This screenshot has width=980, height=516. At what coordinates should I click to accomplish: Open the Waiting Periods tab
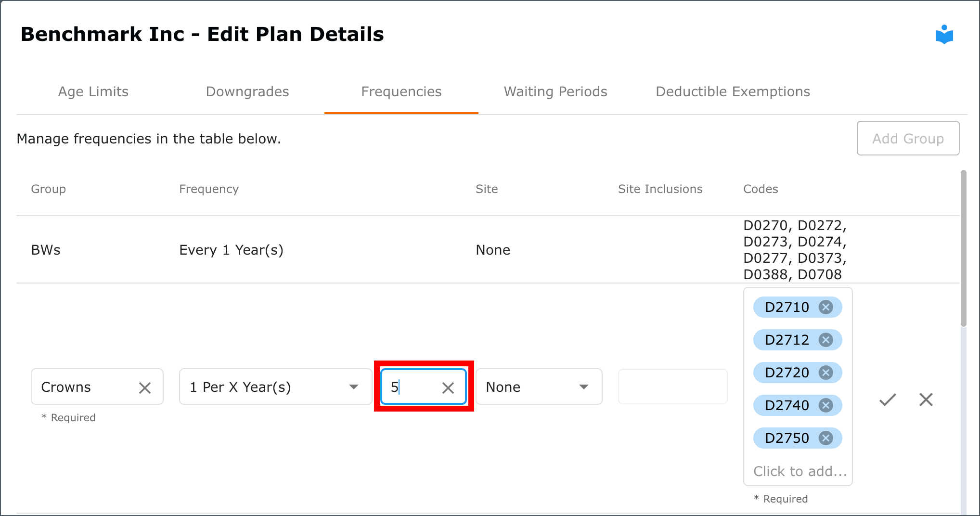pyautogui.click(x=555, y=91)
